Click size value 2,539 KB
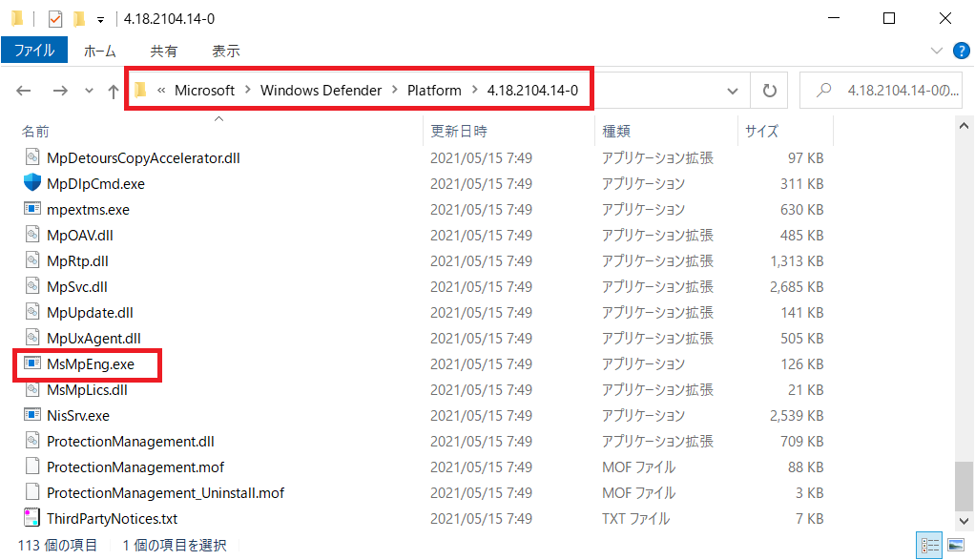The width and height of the screenshot is (975, 560). click(797, 416)
